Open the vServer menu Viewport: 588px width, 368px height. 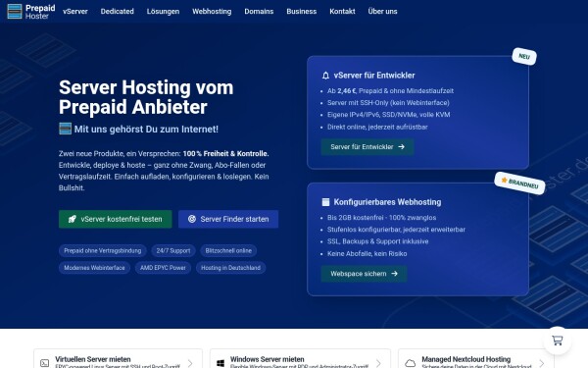point(75,11)
